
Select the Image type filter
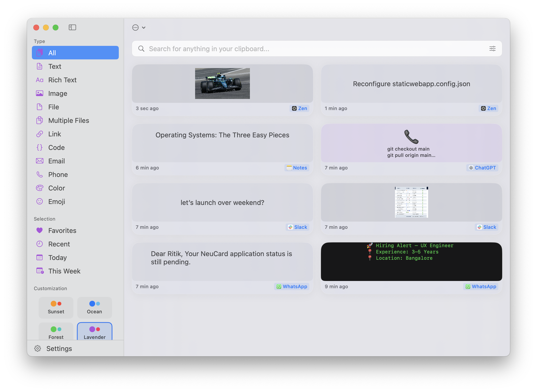coord(58,93)
